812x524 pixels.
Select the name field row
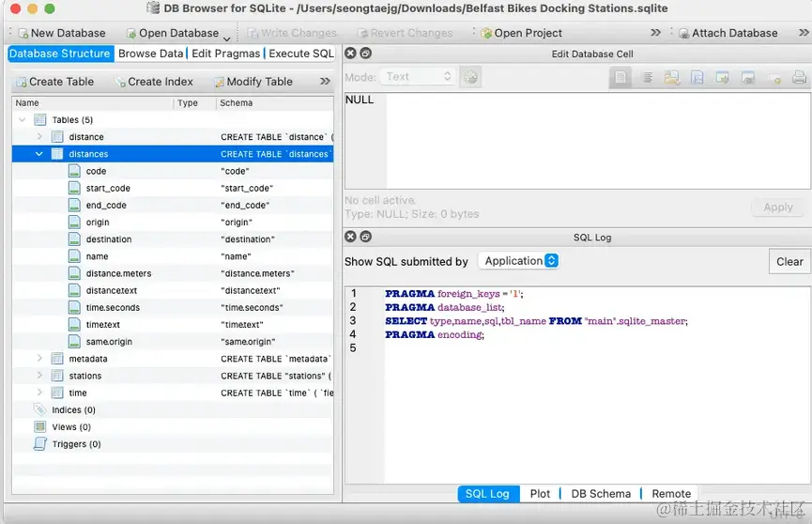pos(173,256)
